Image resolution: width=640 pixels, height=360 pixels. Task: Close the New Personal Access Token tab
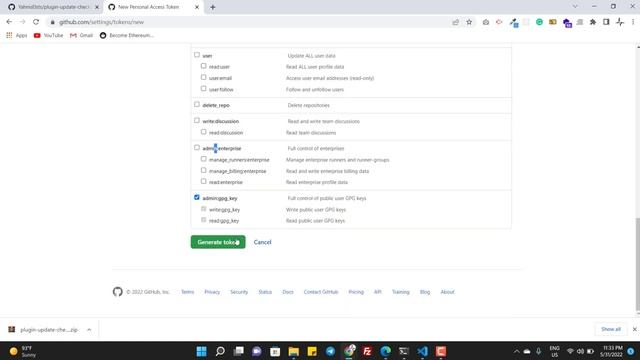pyautogui.click(x=197, y=7)
